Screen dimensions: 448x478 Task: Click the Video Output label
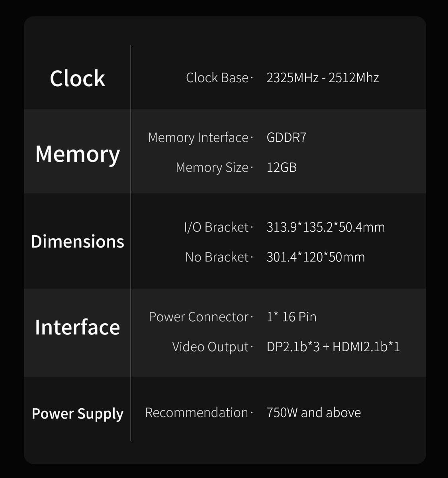tap(210, 347)
